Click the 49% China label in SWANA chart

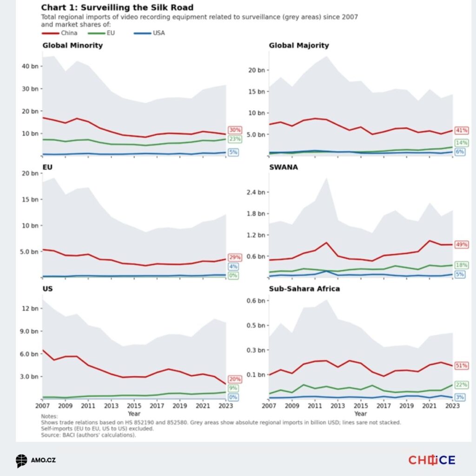(462, 245)
